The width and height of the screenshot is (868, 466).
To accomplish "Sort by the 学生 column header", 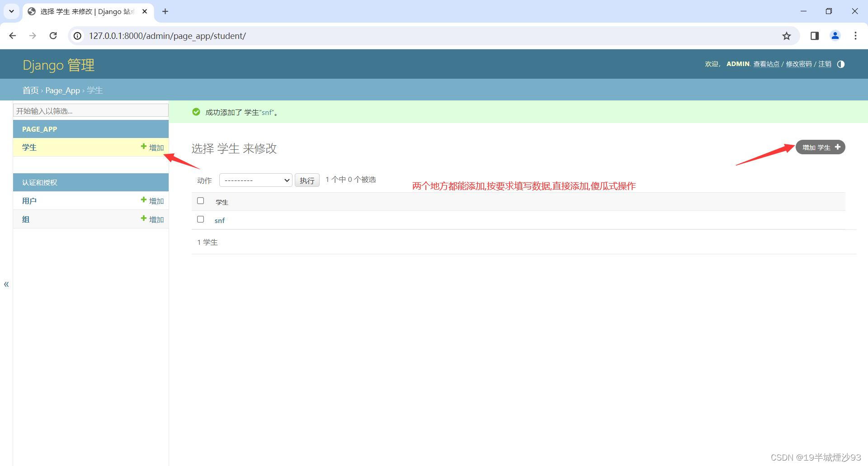I will click(x=222, y=202).
